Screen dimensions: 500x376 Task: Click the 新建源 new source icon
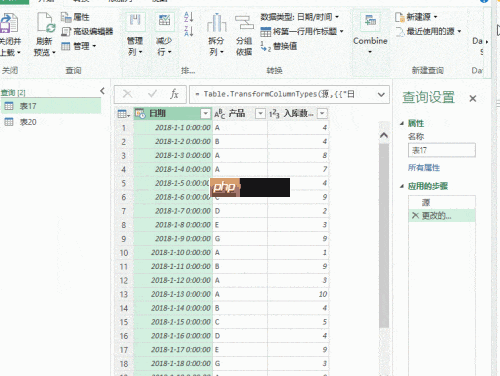click(x=399, y=17)
